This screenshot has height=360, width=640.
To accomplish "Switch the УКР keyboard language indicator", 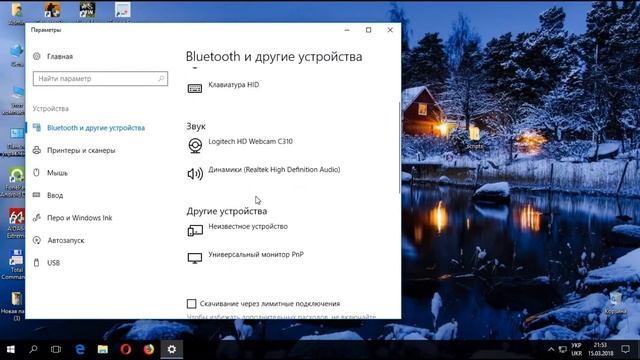I will [576, 349].
